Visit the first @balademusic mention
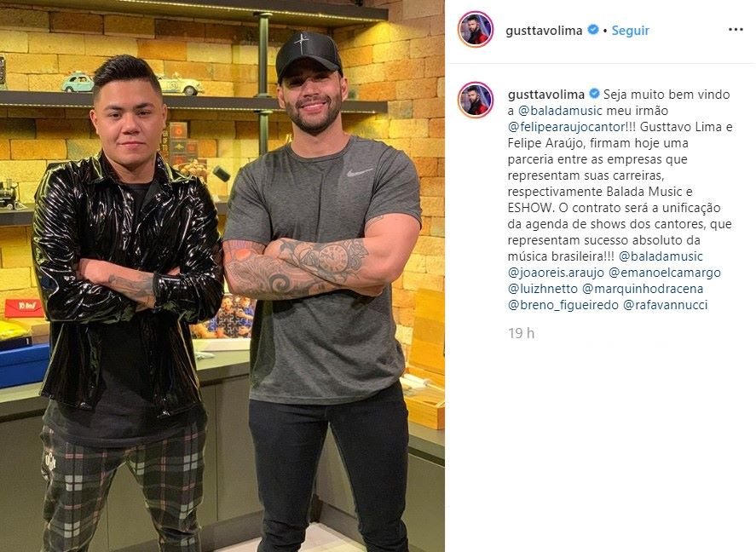This screenshot has height=552, width=756. (x=560, y=111)
